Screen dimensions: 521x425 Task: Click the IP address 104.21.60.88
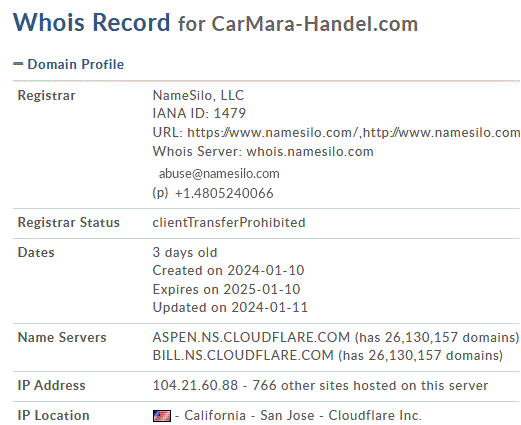(195, 385)
